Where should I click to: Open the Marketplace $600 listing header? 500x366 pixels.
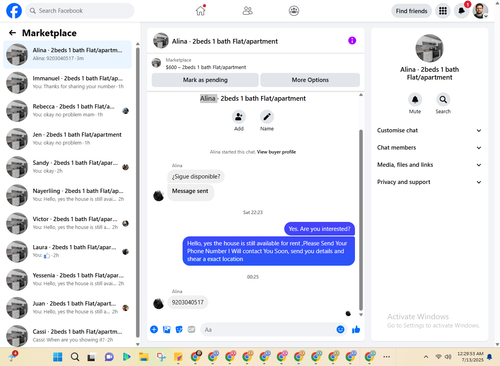pos(256,63)
